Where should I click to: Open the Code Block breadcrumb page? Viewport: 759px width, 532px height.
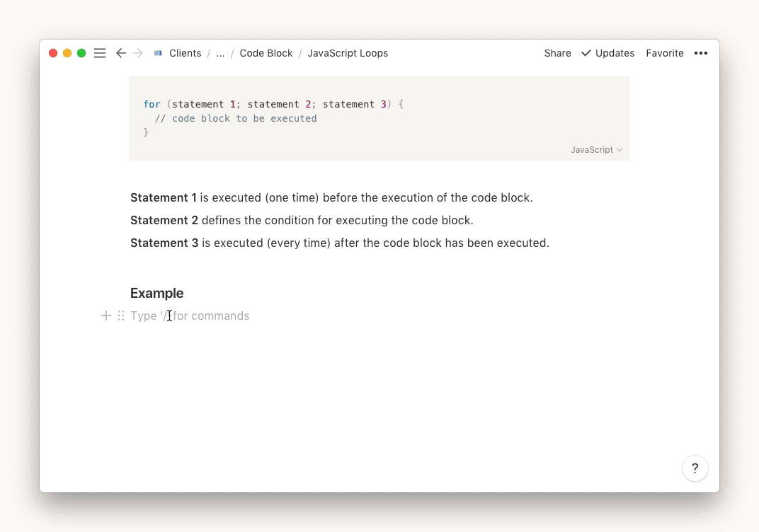(x=266, y=53)
